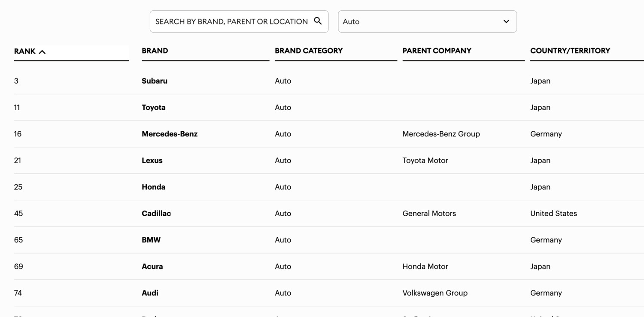Image resolution: width=644 pixels, height=317 pixels.
Task: Click rank number 74 in Audi row
Action: (x=18, y=293)
